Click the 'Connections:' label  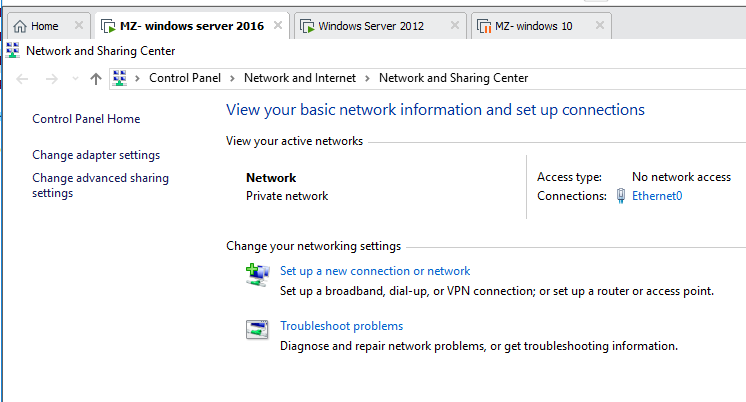coord(572,196)
